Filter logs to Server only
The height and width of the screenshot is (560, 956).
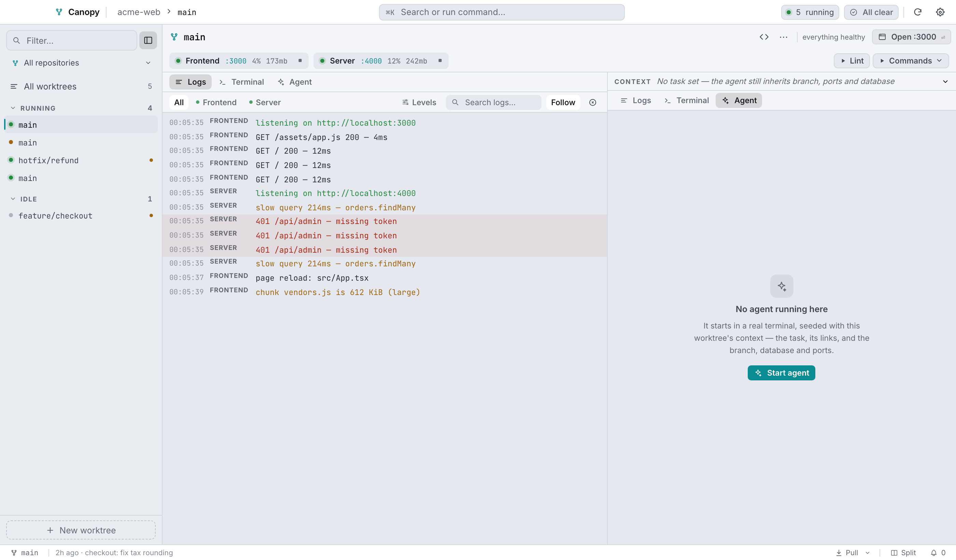point(265,102)
